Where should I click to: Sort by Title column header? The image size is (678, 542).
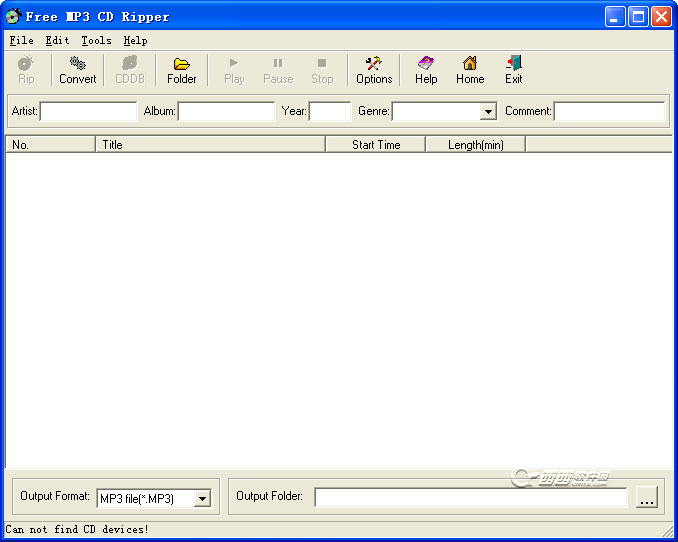(211, 144)
